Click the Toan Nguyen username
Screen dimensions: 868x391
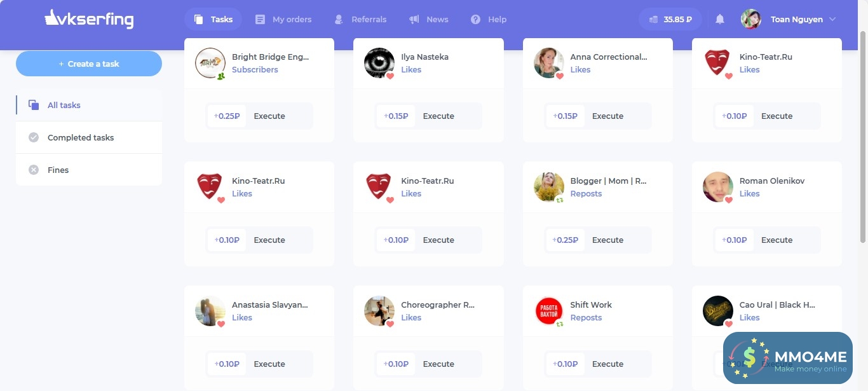[x=797, y=20]
